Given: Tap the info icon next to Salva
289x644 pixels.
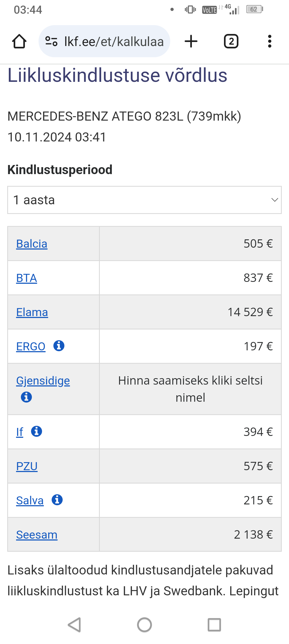Looking at the screenshot, I should (x=57, y=500).
